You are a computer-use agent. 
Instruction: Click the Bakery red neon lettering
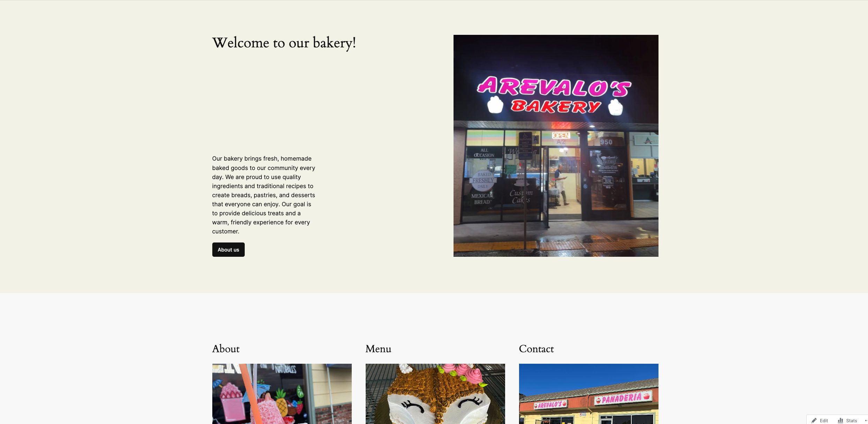coord(556,106)
